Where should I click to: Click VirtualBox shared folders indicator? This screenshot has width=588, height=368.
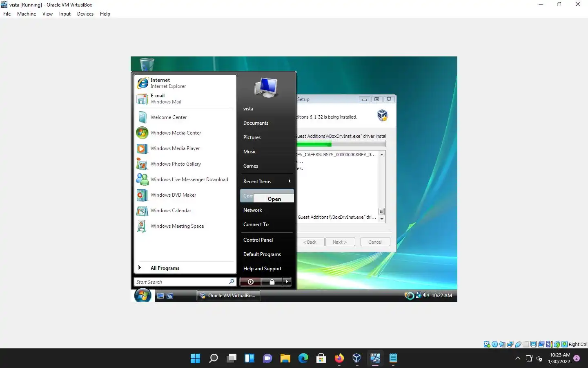pos(526,344)
